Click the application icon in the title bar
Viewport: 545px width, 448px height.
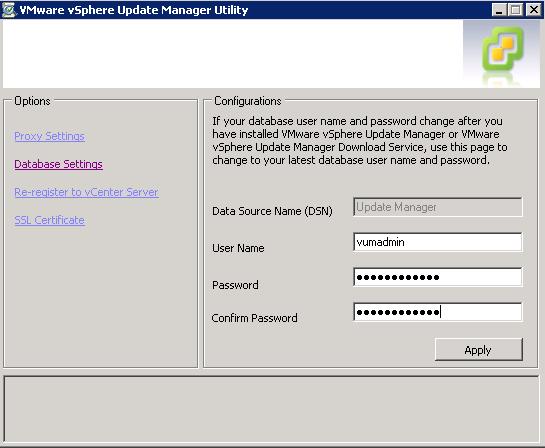coord(8,10)
